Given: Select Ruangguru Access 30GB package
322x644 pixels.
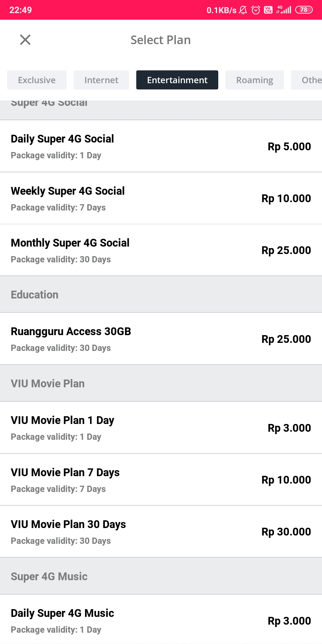Looking at the screenshot, I should (161, 339).
